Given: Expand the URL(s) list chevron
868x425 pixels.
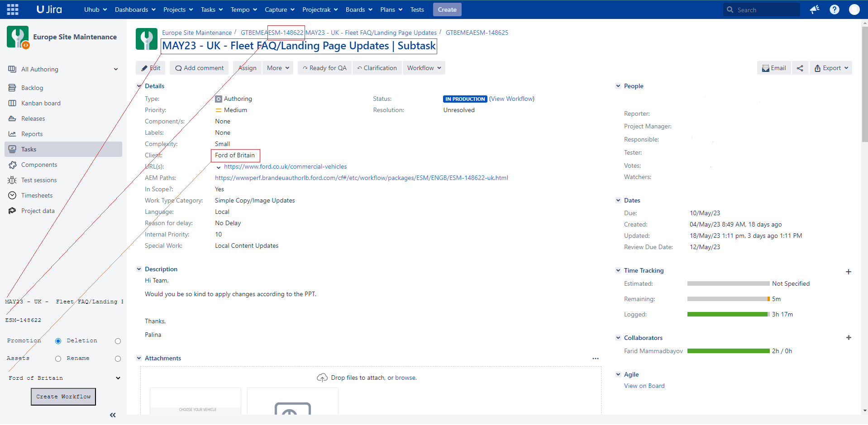Looking at the screenshot, I should click(219, 167).
